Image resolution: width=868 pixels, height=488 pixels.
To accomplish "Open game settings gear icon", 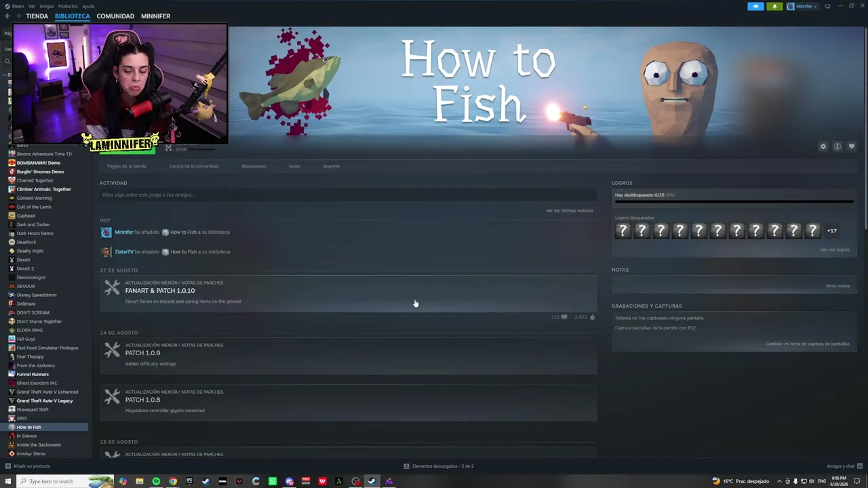I will coord(823,146).
